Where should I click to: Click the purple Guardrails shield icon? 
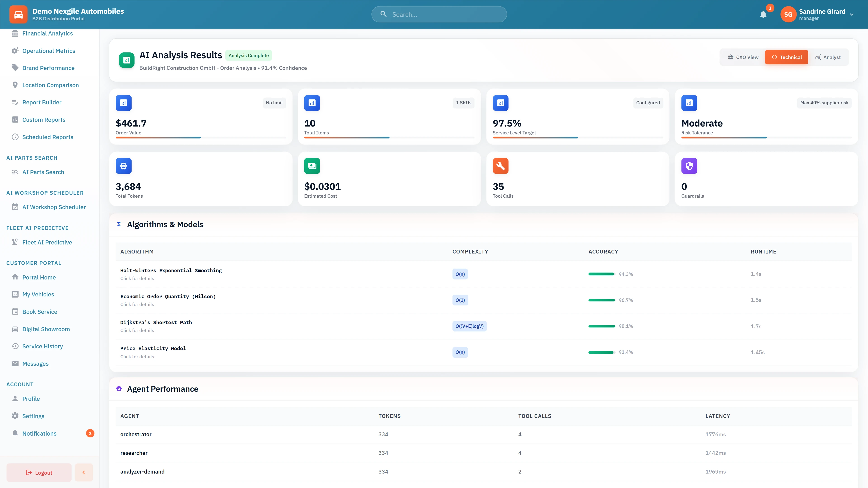(689, 166)
